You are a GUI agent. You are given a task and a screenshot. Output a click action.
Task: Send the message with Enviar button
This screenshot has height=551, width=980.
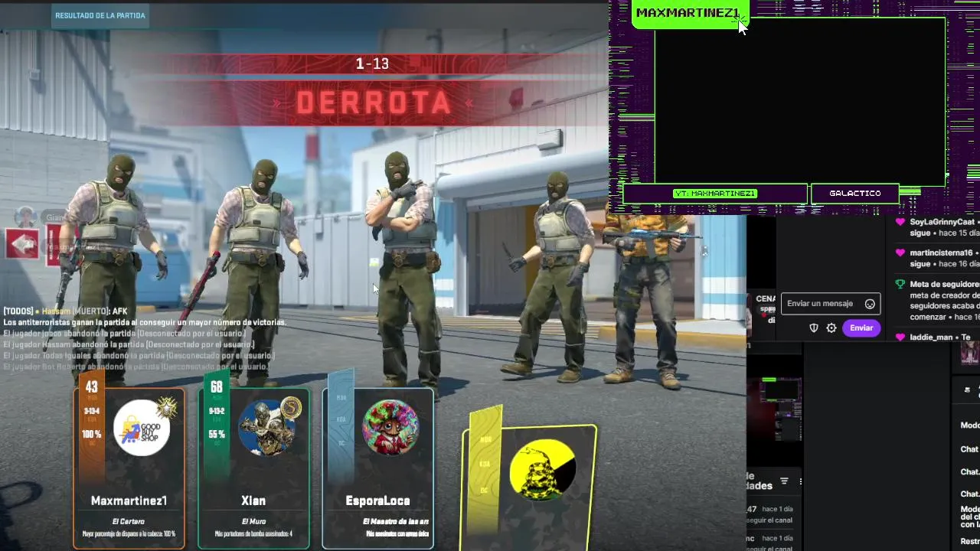coord(861,328)
